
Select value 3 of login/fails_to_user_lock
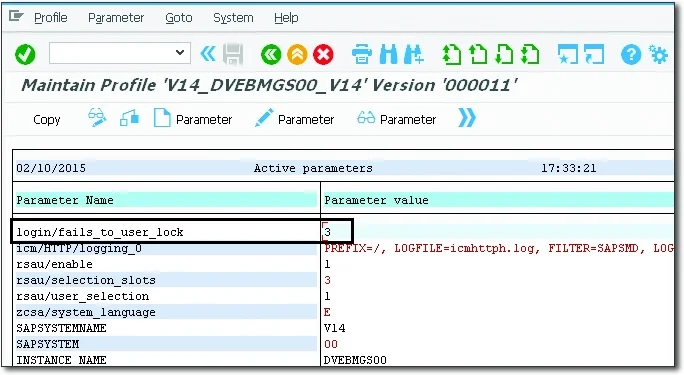point(328,232)
